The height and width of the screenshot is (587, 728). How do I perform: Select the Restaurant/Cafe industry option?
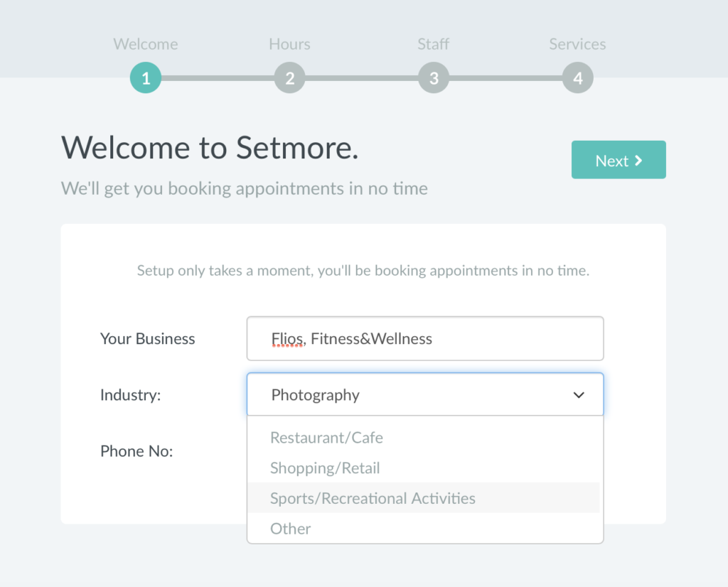[x=326, y=438]
